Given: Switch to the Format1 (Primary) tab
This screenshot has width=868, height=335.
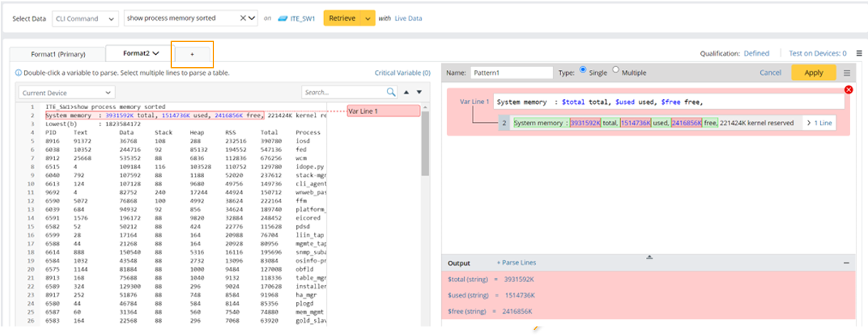Looking at the screenshot, I should click(x=58, y=53).
